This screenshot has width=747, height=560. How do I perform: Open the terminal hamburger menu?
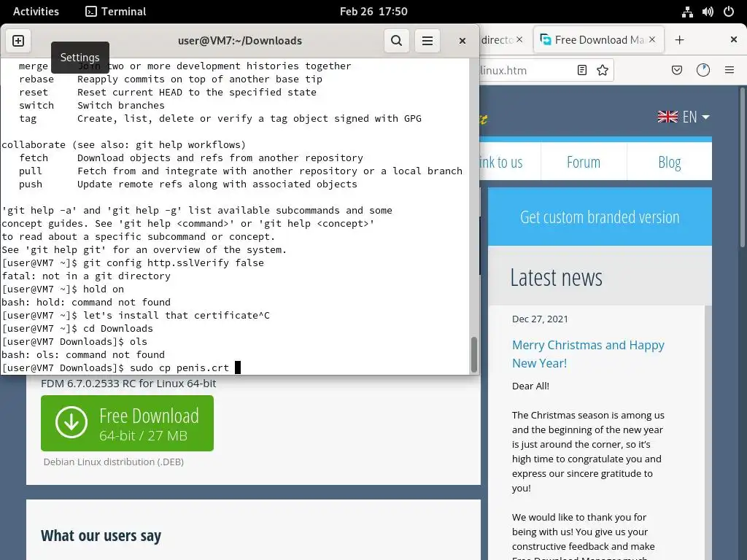427,41
